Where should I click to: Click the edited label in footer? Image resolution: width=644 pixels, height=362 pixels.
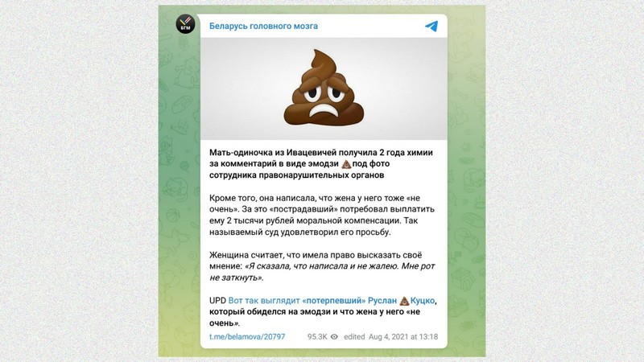(x=354, y=336)
